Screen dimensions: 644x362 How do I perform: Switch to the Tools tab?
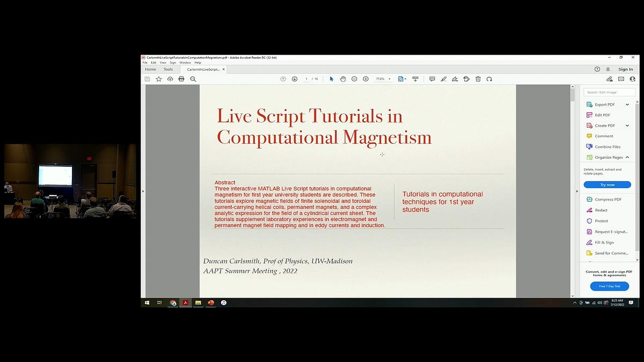pos(168,69)
